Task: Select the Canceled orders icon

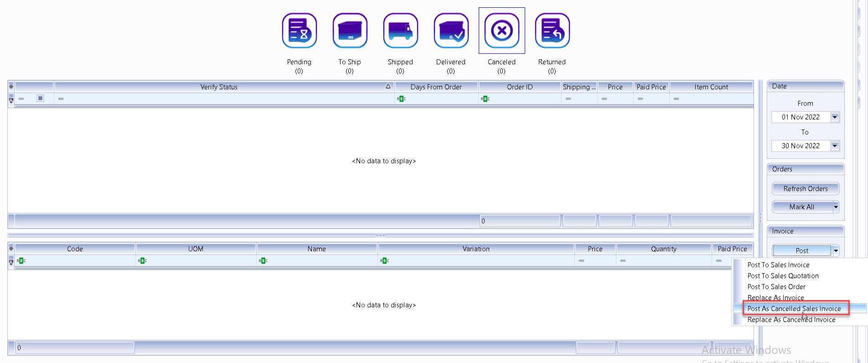Action: pyautogui.click(x=501, y=31)
